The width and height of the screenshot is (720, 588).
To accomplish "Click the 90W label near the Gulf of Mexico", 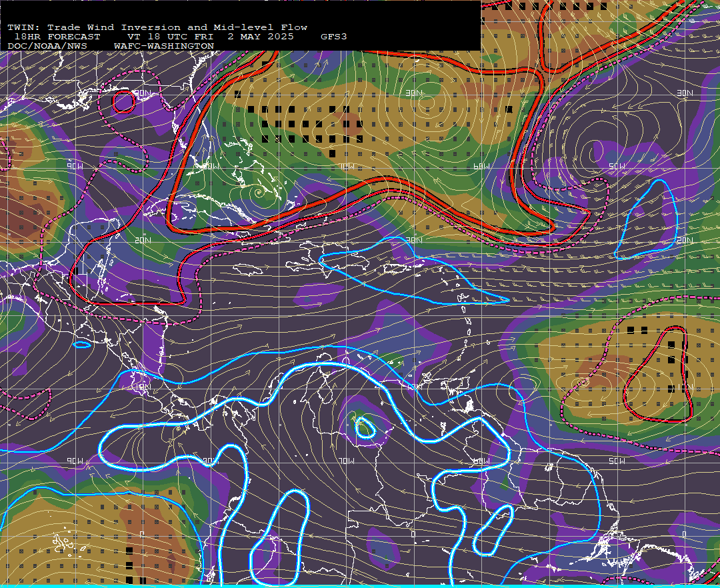I will (75, 166).
